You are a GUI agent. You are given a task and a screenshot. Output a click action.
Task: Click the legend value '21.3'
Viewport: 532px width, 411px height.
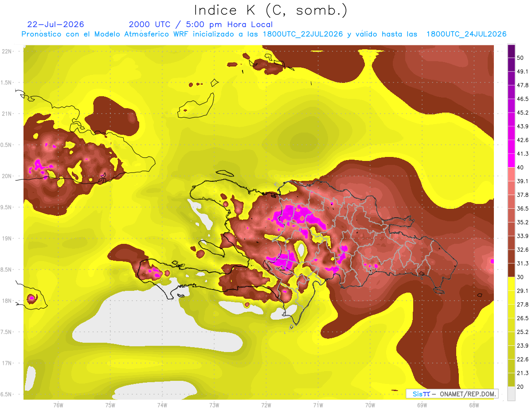[x=523, y=373]
